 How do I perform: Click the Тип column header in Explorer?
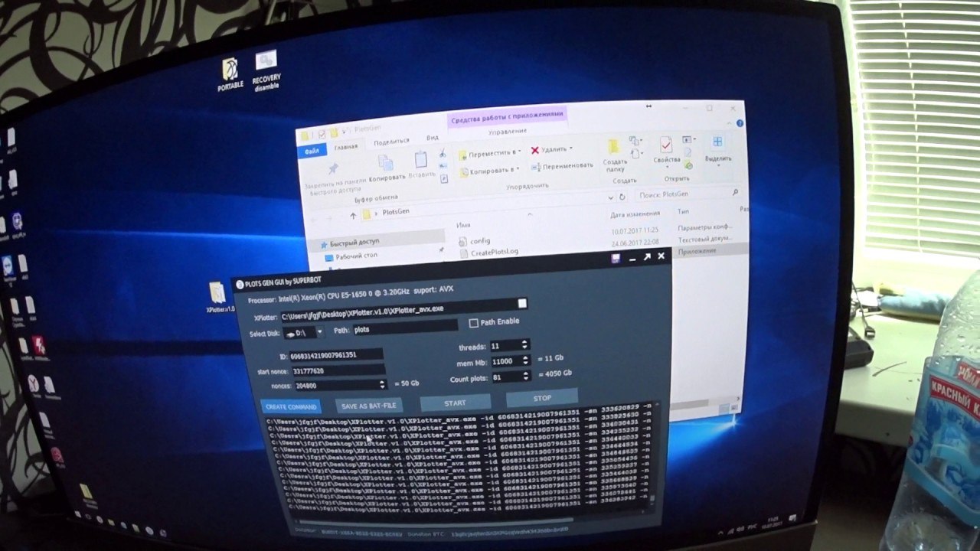tap(683, 211)
